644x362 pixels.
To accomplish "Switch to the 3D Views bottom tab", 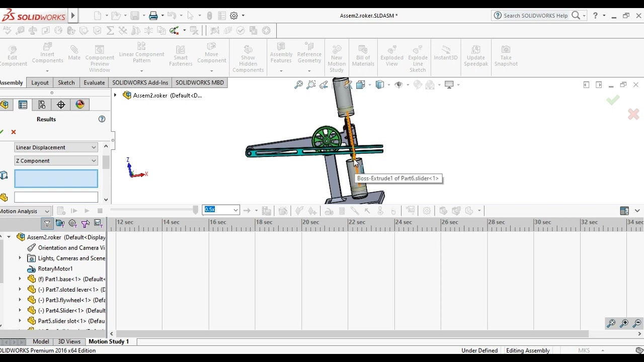I will click(x=69, y=341).
